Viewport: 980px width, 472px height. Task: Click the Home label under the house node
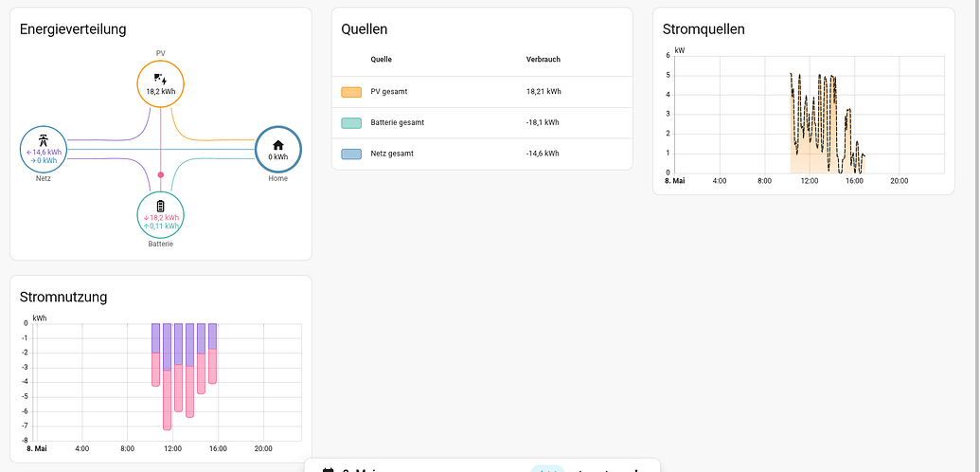278,178
